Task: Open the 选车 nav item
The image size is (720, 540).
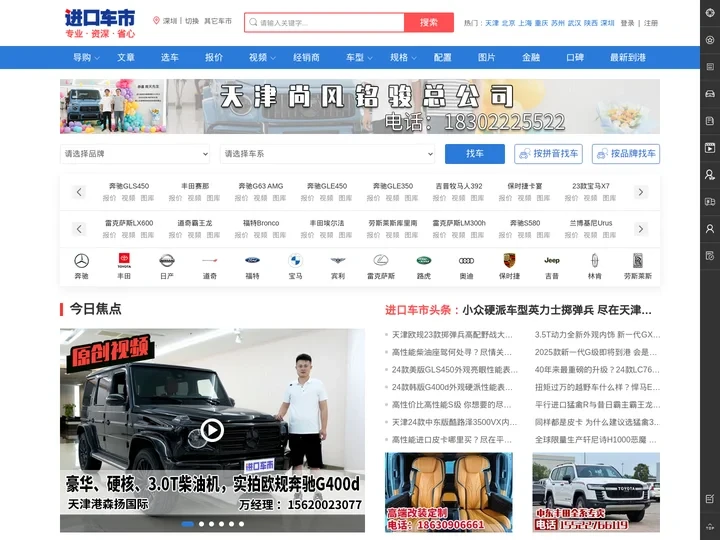Action: tap(170, 57)
